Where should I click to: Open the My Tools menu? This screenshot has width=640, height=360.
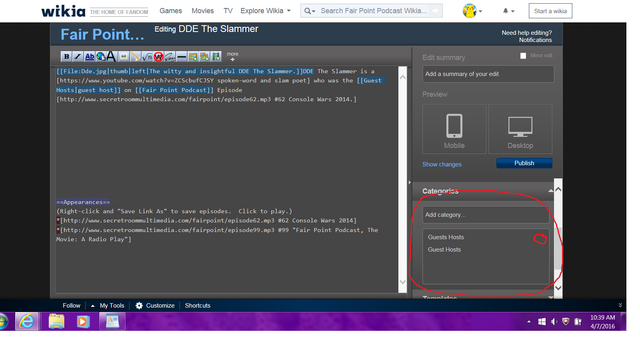[108, 306]
